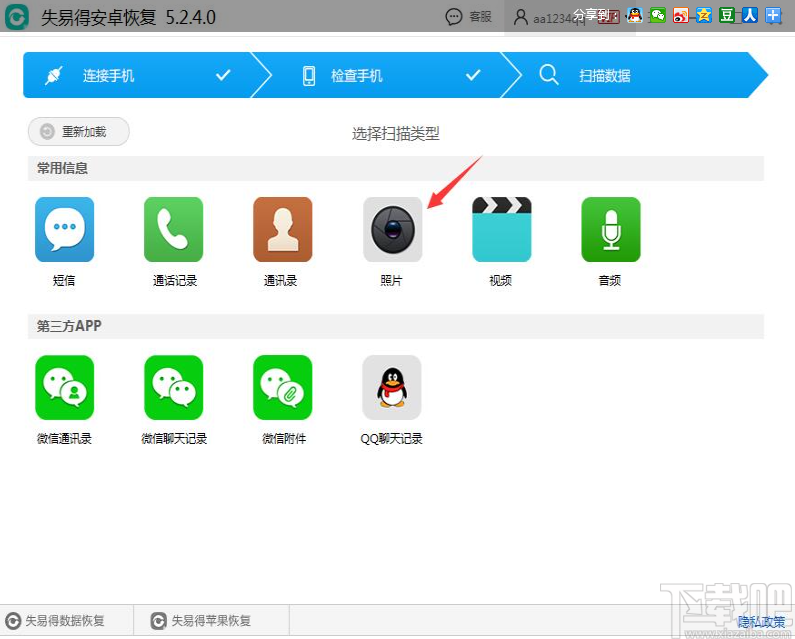
Task: Open 失易得苹果恢复 from bottom bar
Action: pos(201,620)
